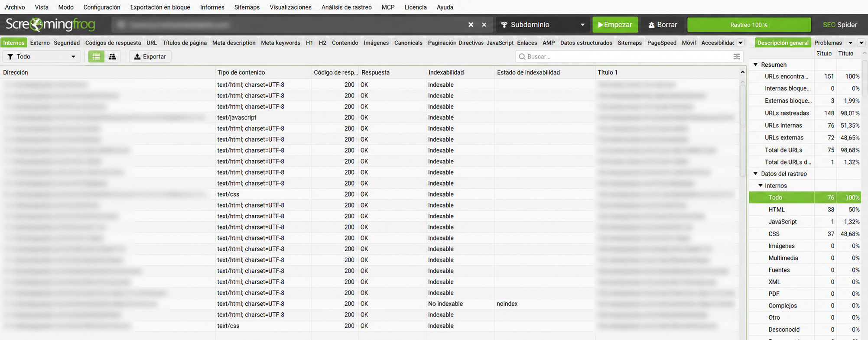Show more tabs via dropdown arrow after Accesibilidad

[x=741, y=43]
